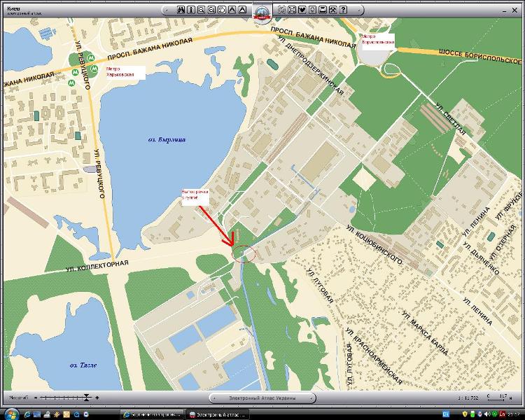Viewport: 525px width, 420px height.
Task: Select the object information tool
Action: [191, 10]
